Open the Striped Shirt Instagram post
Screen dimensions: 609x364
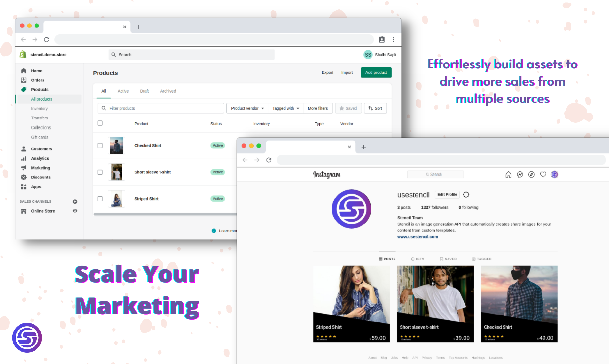click(x=351, y=304)
